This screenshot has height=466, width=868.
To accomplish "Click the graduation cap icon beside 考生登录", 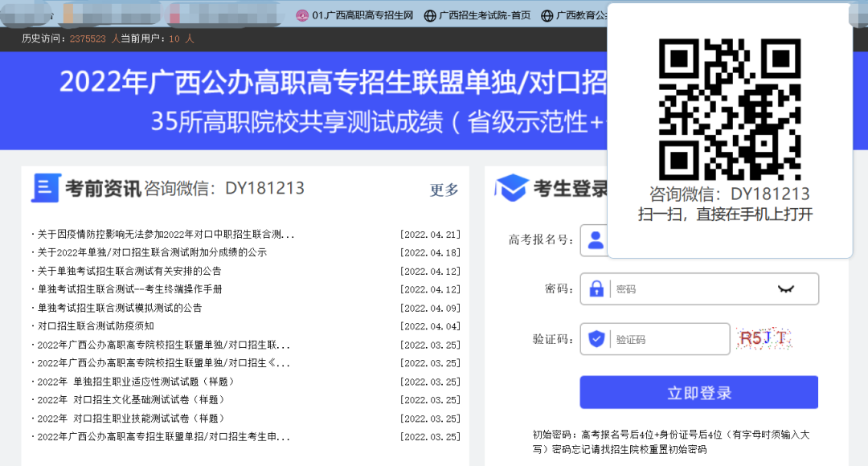I will tap(511, 188).
